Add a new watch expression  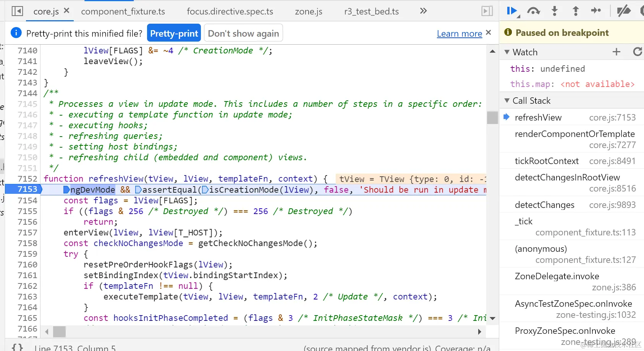[x=616, y=52]
